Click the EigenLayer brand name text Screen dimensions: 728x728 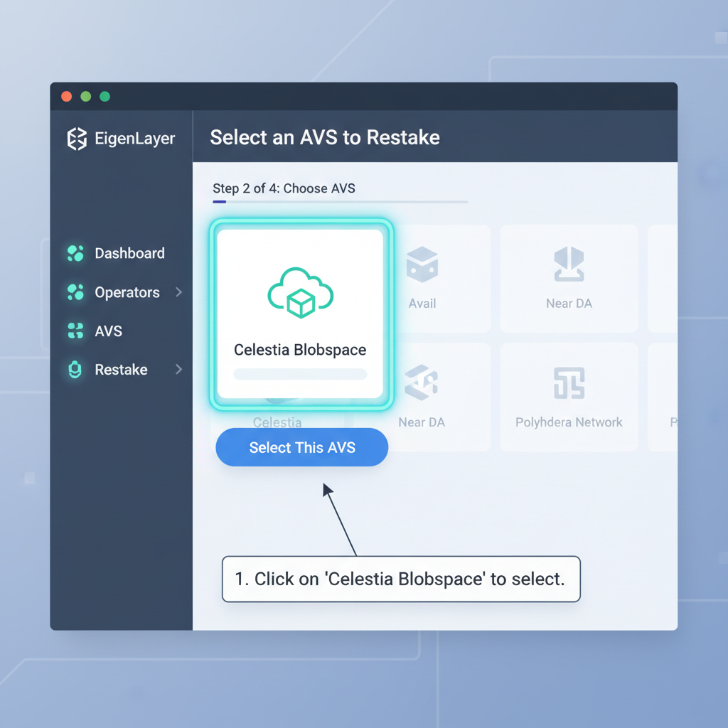pyautogui.click(x=134, y=139)
